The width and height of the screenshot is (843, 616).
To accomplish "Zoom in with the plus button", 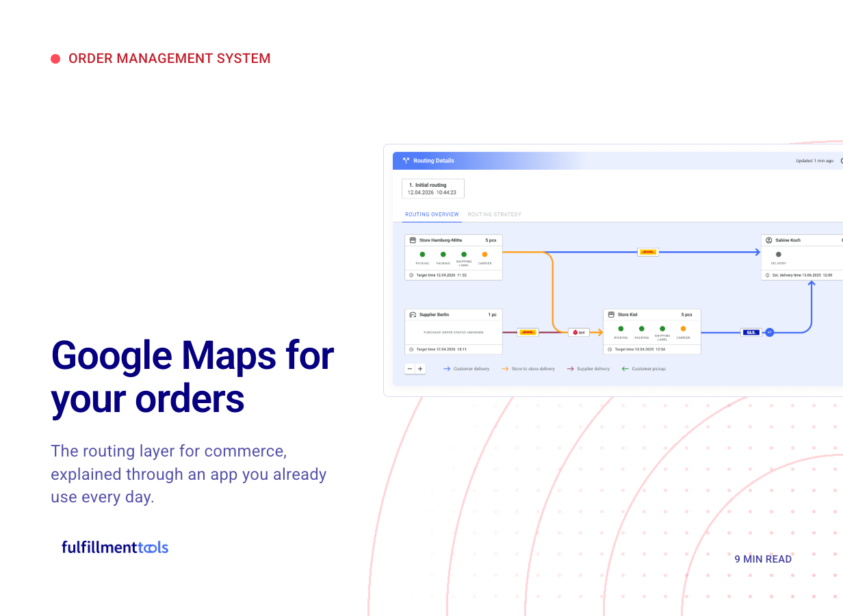I will coord(420,368).
